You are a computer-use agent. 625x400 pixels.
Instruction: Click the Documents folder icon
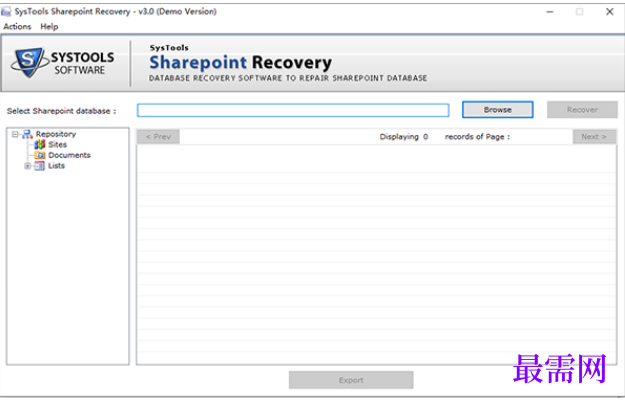tap(39, 155)
